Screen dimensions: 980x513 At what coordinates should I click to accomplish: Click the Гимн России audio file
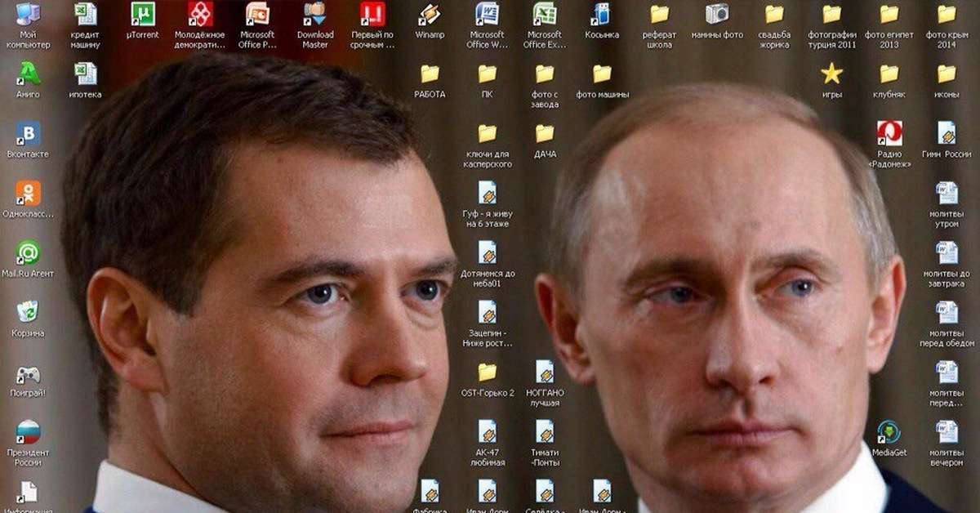[946, 133]
